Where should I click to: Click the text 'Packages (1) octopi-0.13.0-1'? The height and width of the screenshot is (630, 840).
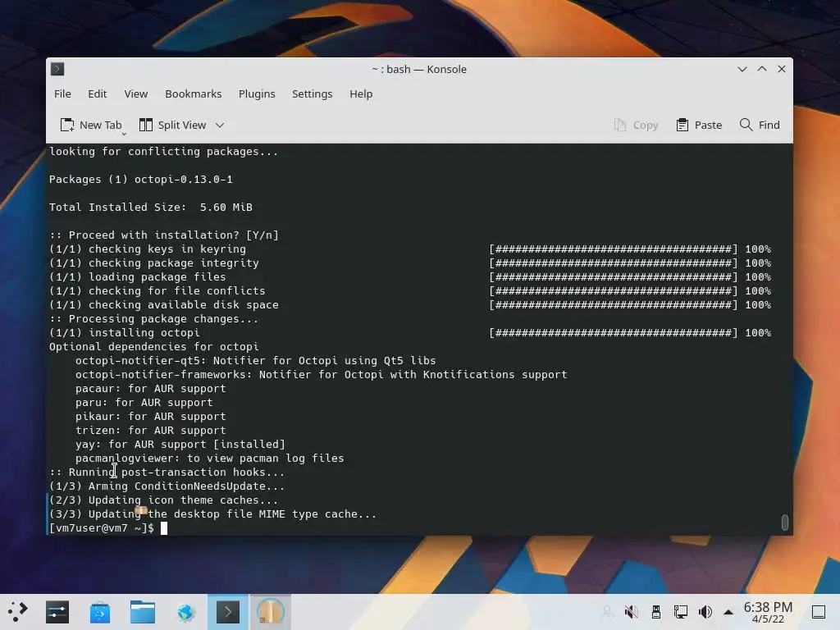click(141, 180)
